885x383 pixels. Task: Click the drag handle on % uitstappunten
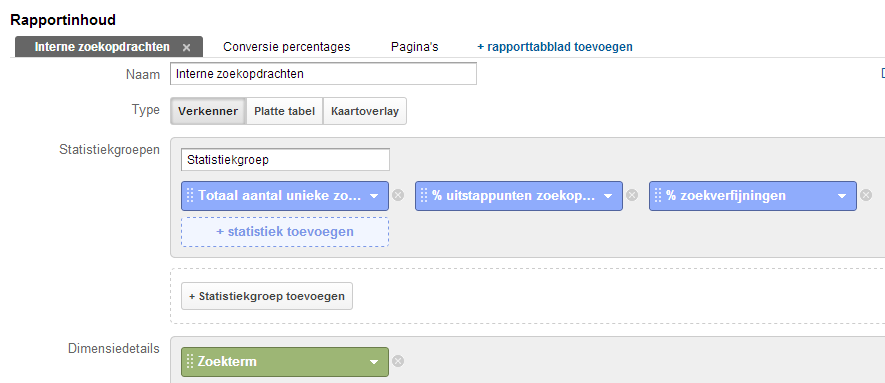click(x=424, y=196)
